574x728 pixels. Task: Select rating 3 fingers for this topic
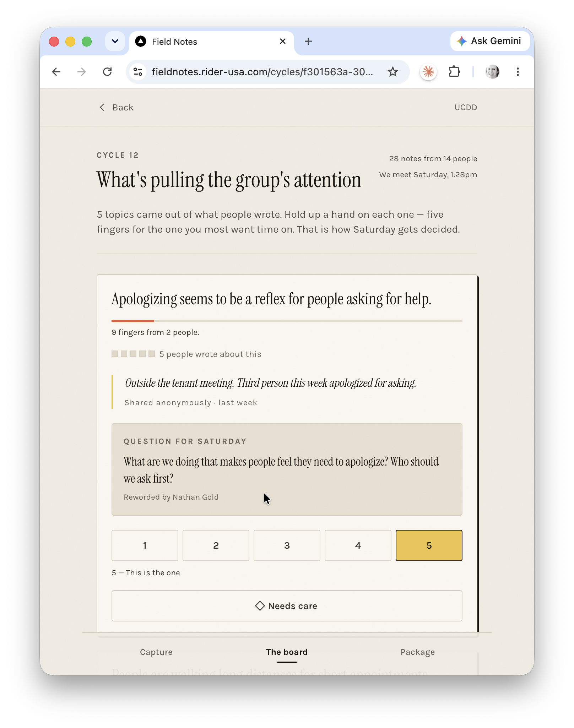click(x=287, y=545)
